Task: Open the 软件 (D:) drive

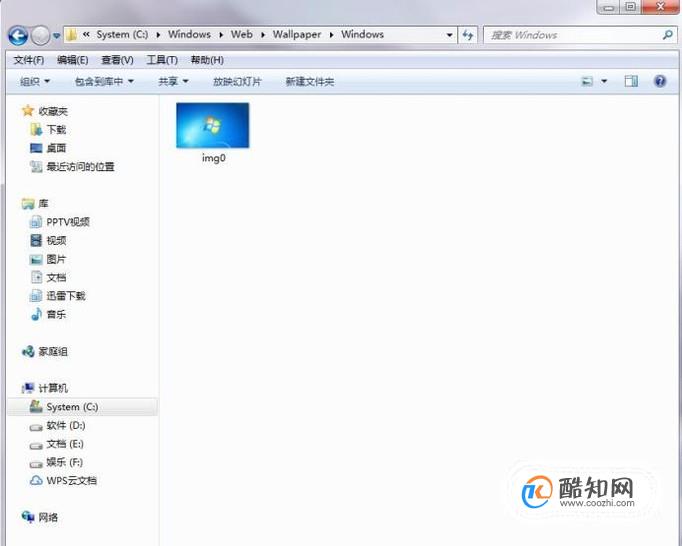Action: pyautogui.click(x=66, y=425)
